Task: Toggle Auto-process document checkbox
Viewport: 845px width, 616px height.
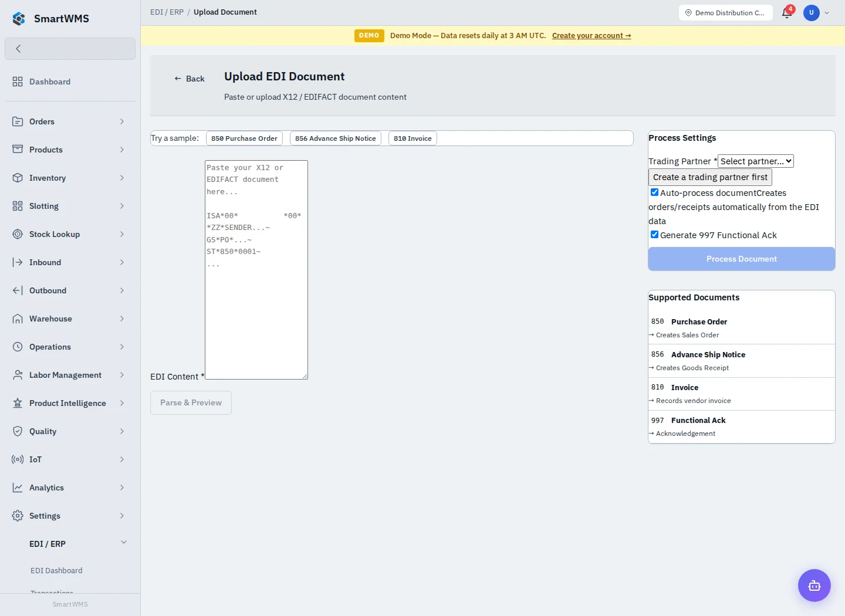Action: pyautogui.click(x=654, y=192)
